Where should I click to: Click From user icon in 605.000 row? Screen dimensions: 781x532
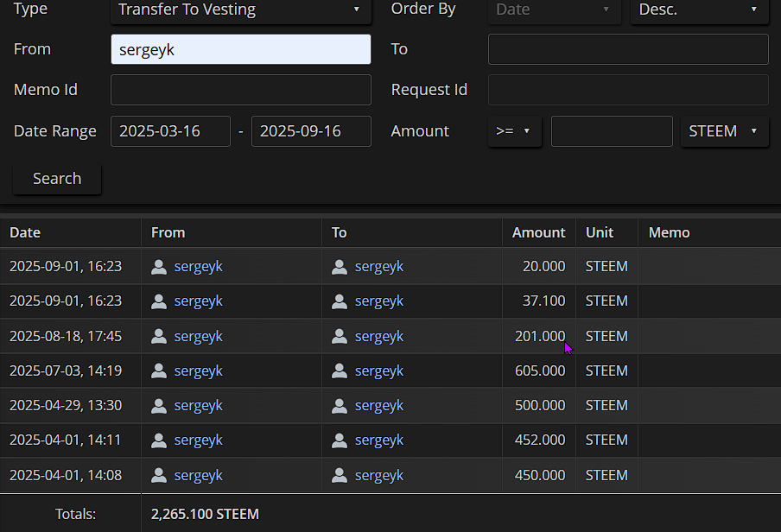(159, 370)
